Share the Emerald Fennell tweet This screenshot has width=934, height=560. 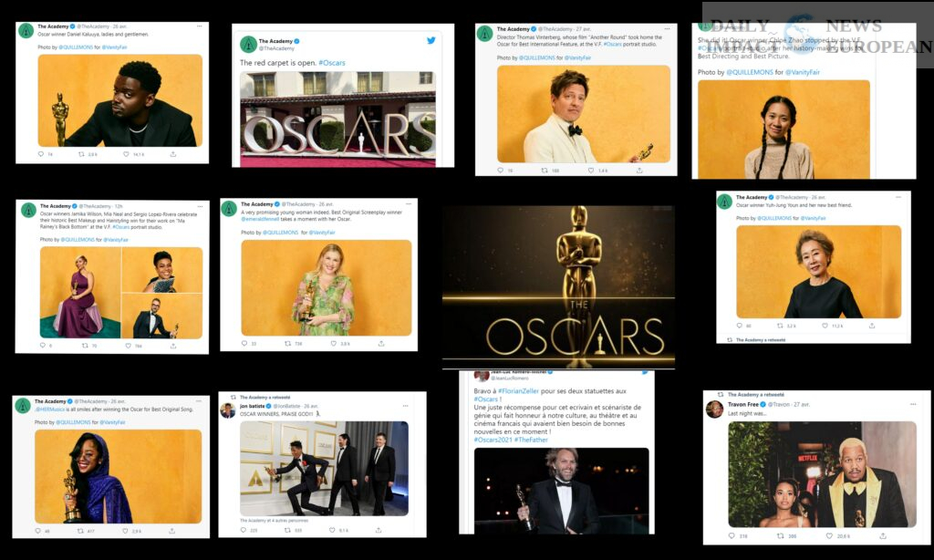click(381, 344)
